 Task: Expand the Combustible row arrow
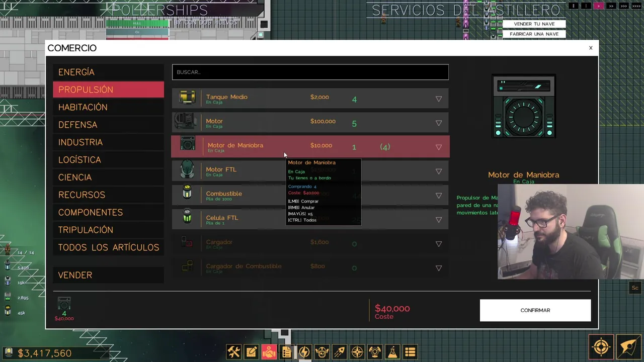(439, 196)
